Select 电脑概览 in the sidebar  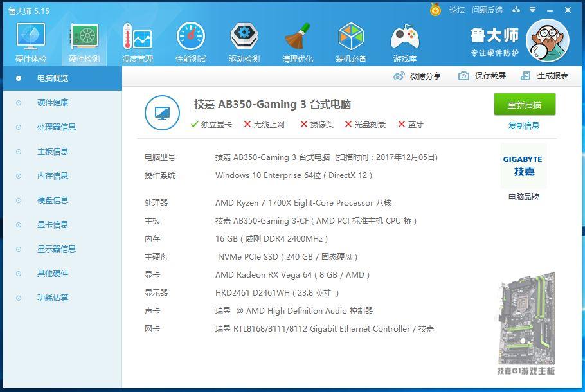coord(62,78)
